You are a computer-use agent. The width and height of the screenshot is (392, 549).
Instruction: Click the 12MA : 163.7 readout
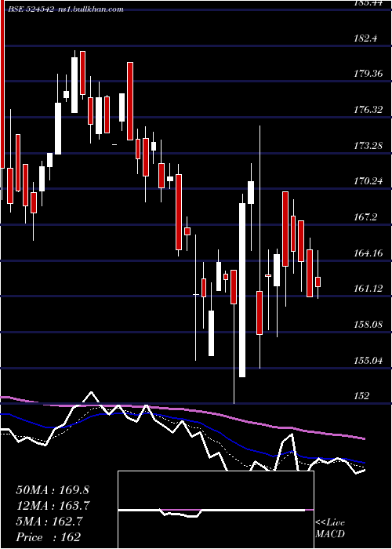pyautogui.click(x=53, y=506)
